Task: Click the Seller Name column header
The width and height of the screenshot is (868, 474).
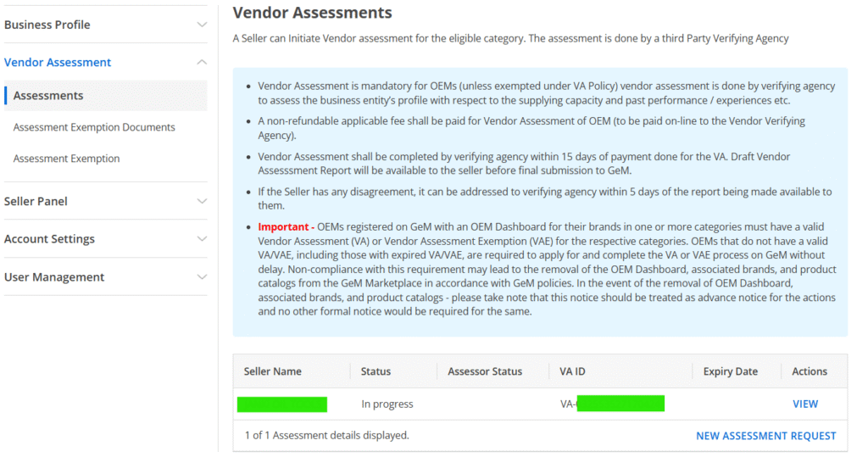Action: pos(272,371)
